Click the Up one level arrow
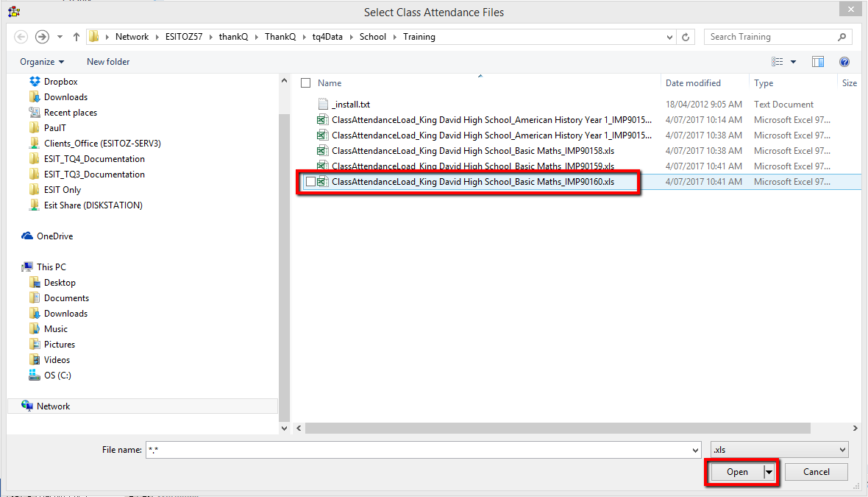This screenshot has width=868, height=497. tap(77, 37)
